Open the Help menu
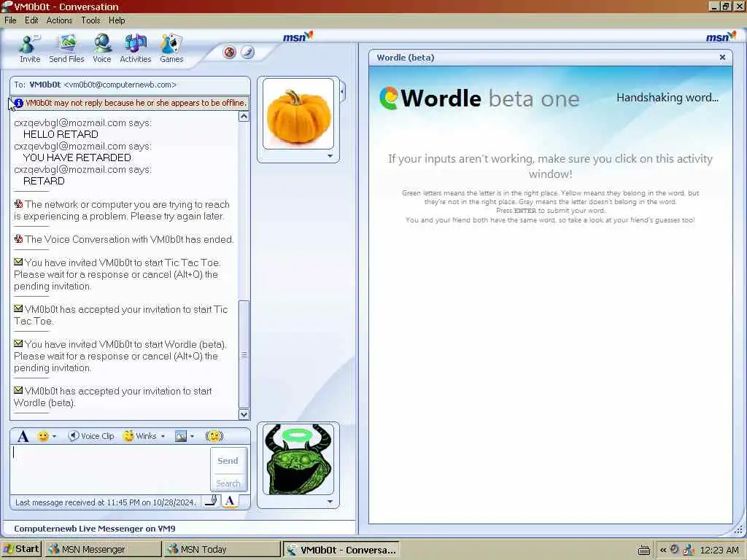Screen dimensions: 747x560 (117, 20)
